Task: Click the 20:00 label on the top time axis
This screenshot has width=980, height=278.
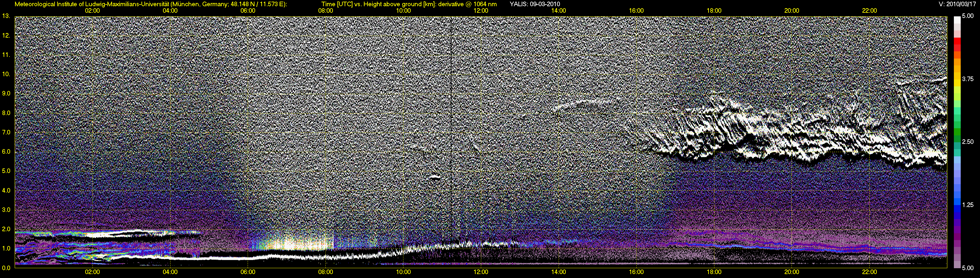Action: coord(792,11)
